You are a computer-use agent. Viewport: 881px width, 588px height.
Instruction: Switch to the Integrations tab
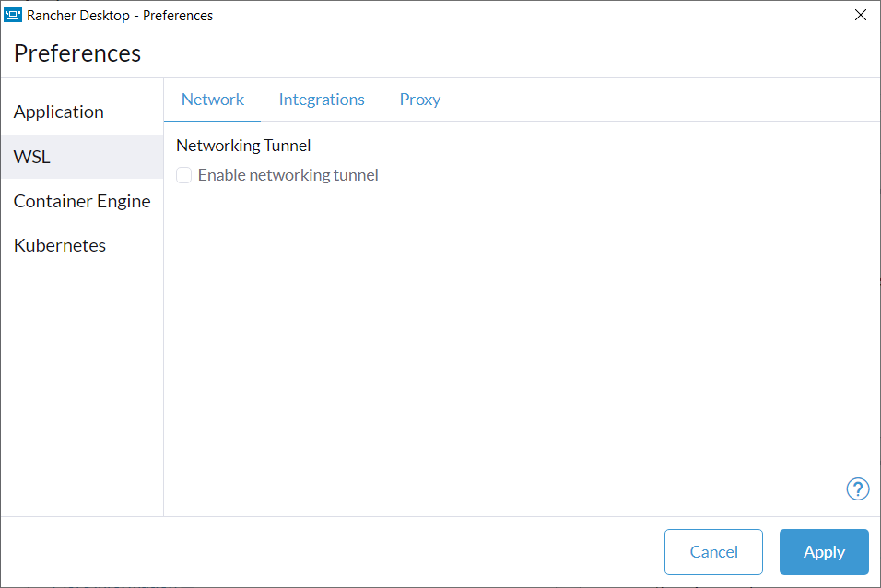coord(322,100)
